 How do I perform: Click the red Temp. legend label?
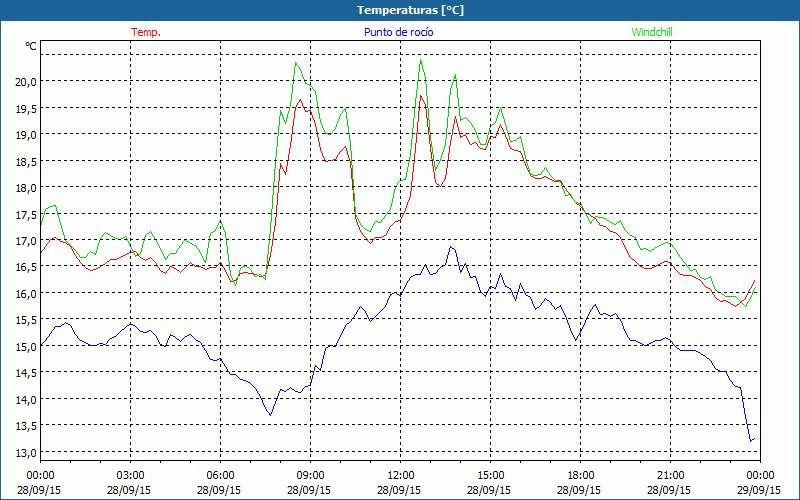point(146,32)
